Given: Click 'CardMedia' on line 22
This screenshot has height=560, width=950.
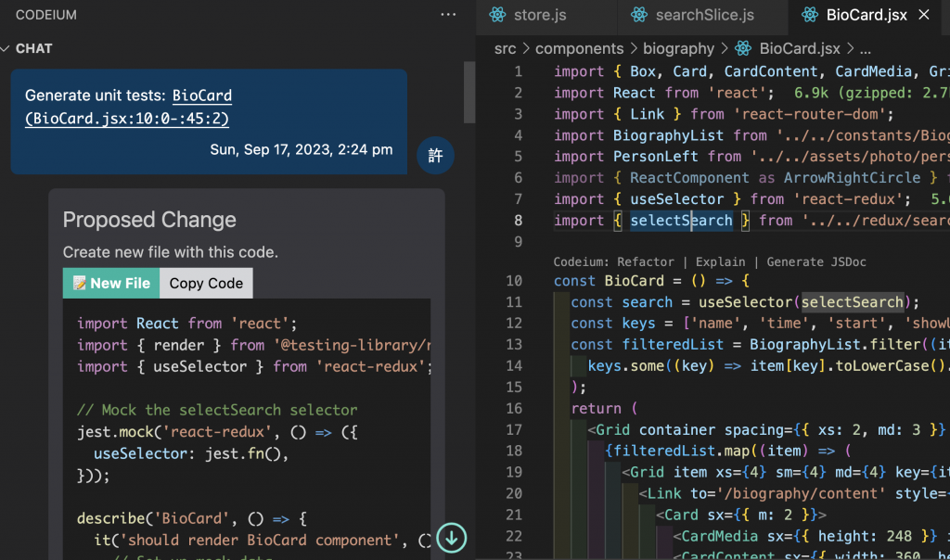Looking at the screenshot, I should [719, 537].
